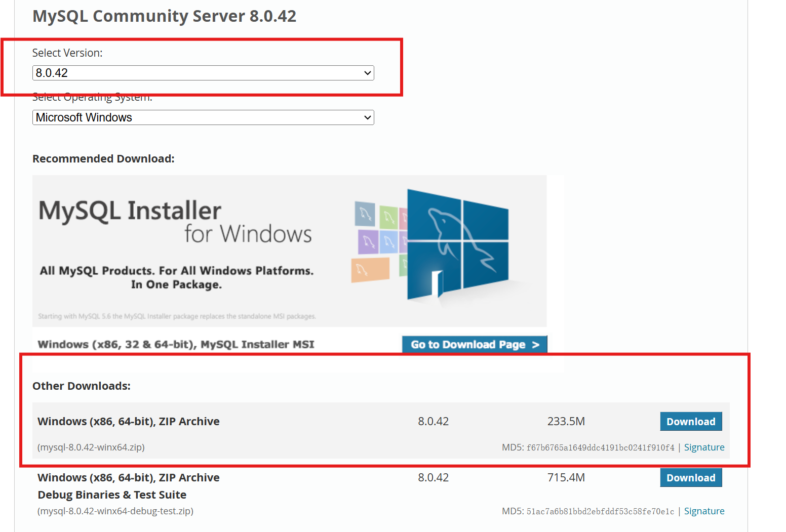Click the MD5 hash 51ac7a6b81bbd2ebfddf53c58fe70e1c
The width and height of the screenshot is (786, 532).
tap(600, 511)
